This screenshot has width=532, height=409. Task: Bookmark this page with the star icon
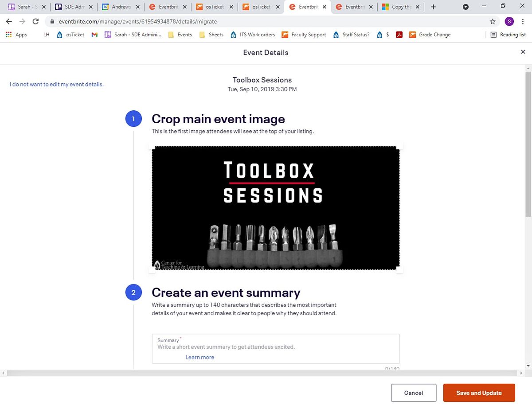(493, 21)
